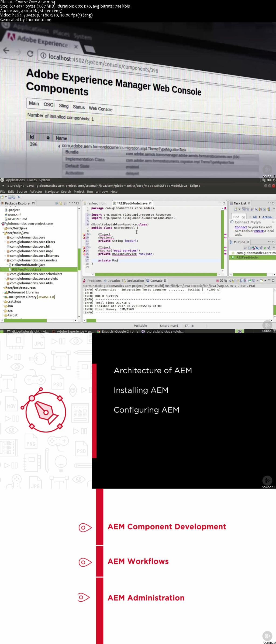Minimize the Package Explorer panel
This screenshot has height=644, width=276.
pos(74,203)
